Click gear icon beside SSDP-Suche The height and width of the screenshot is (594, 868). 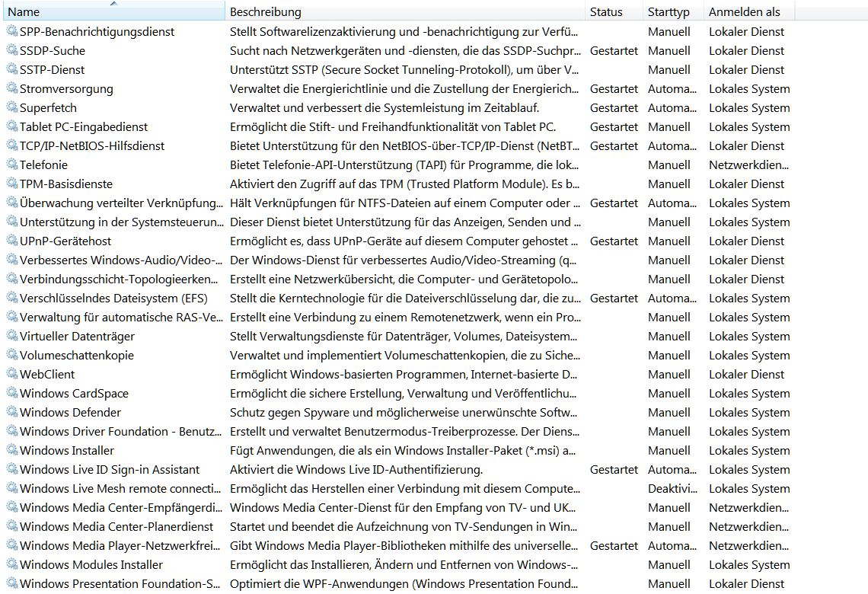pyautogui.click(x=11, y=50)
